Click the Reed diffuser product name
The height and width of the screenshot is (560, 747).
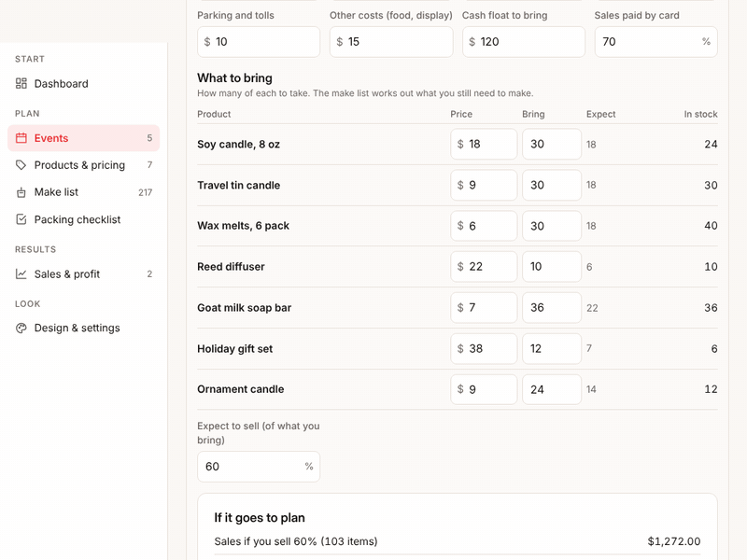pos(231,267)
